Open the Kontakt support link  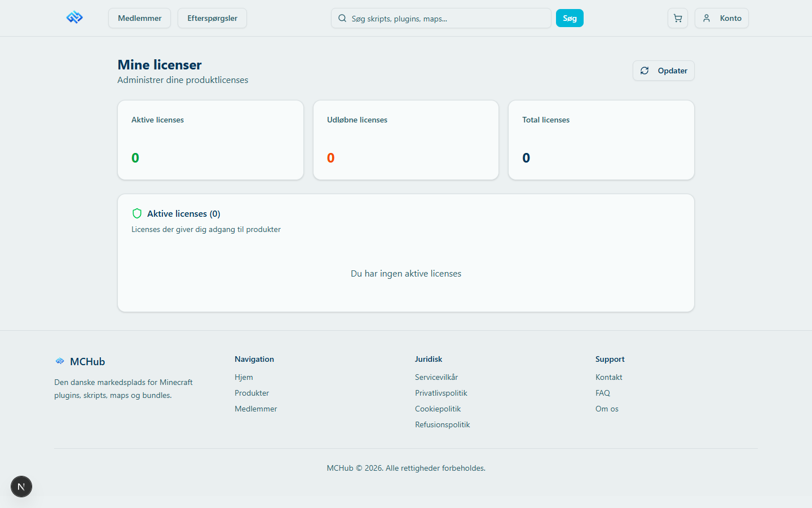pyautogui.click(x=609, y=377)
